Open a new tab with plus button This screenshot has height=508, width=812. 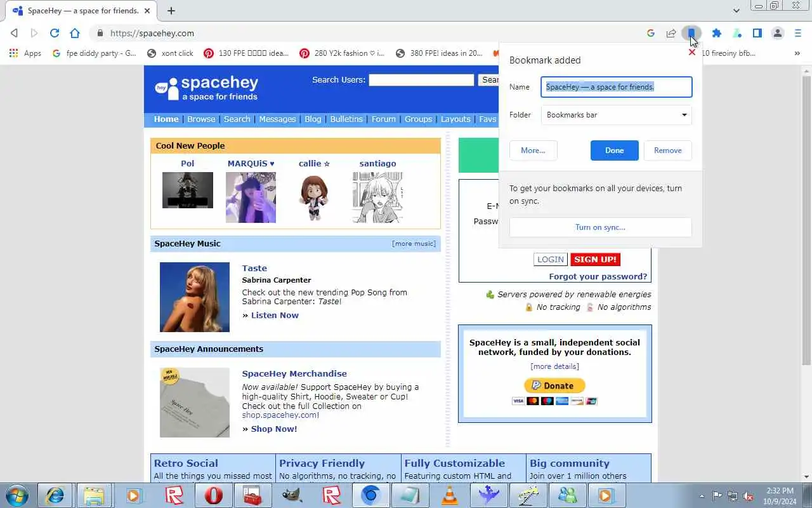[171, 11]
